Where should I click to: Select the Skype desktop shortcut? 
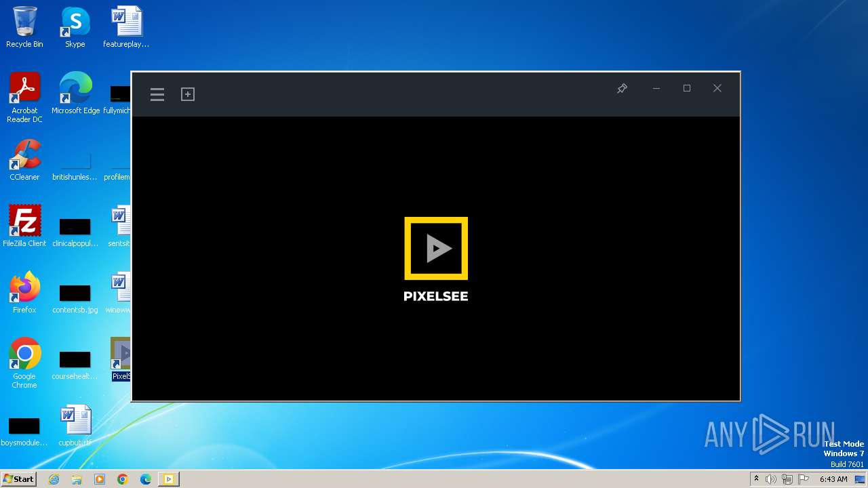coord(75,27)
